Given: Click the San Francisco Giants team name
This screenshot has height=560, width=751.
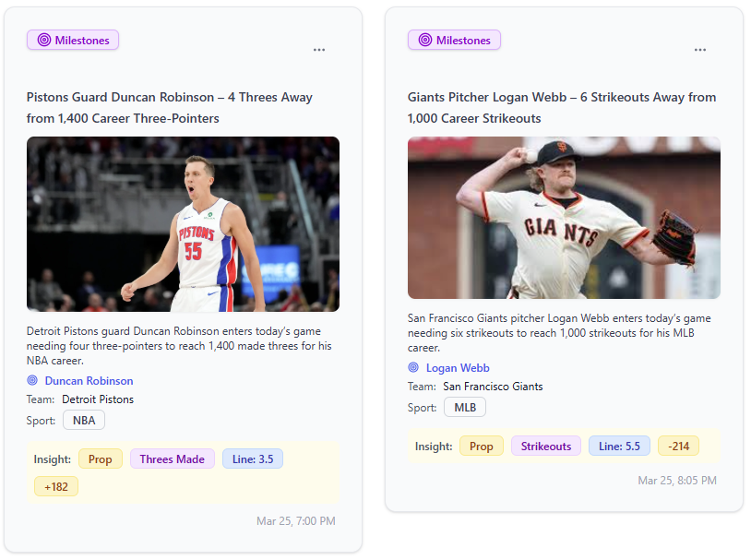Looking at the screenshot, I should [x=493, y=387].
